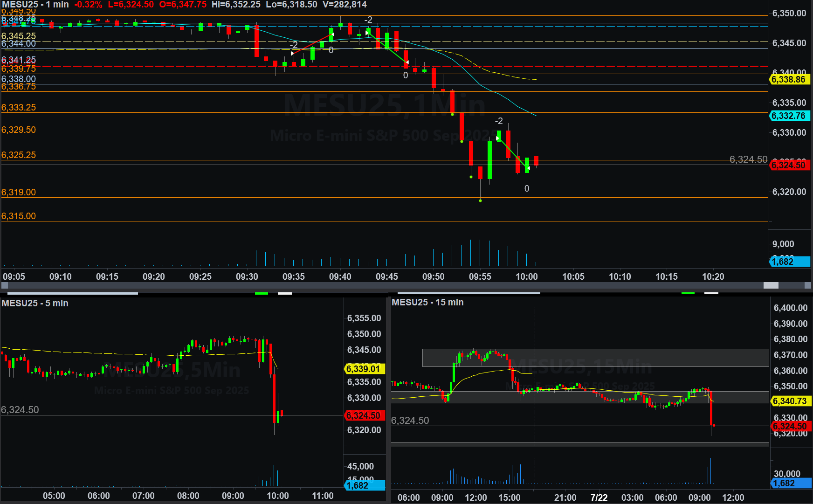Click the 09:30 label on the 1 min time axis
This screenshot has width=813, height=504.
pyautogui.click(x=247, y=276)
